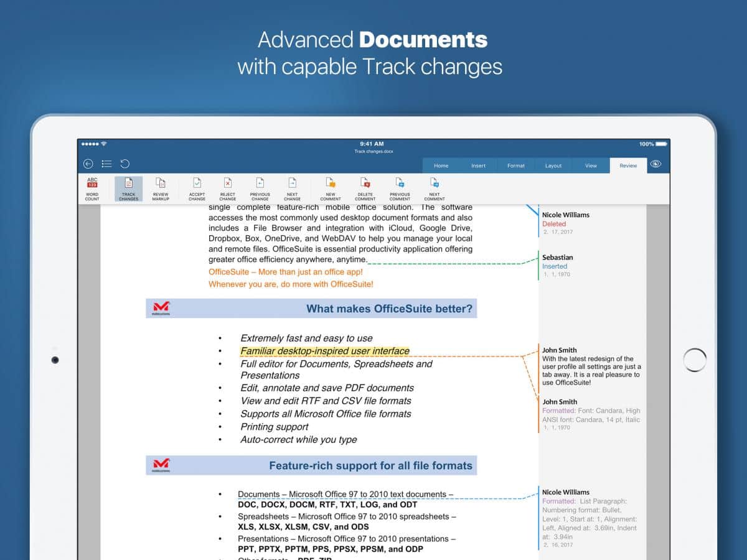Reject the current tracked change
The height and width of the screenshot is (560, 747).
228,189
